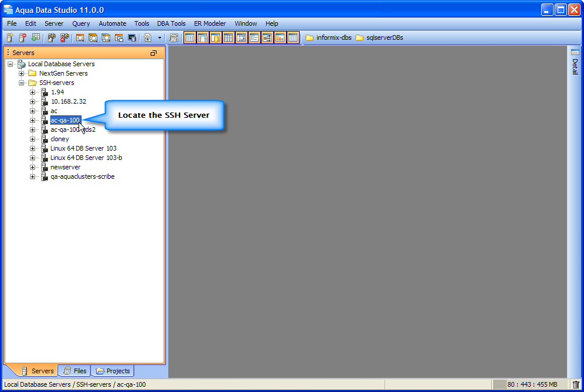This screenshot has width=584, height=392.
Task: Click the orange-highlighted pivot grid icon
Action: pos(242,38)
